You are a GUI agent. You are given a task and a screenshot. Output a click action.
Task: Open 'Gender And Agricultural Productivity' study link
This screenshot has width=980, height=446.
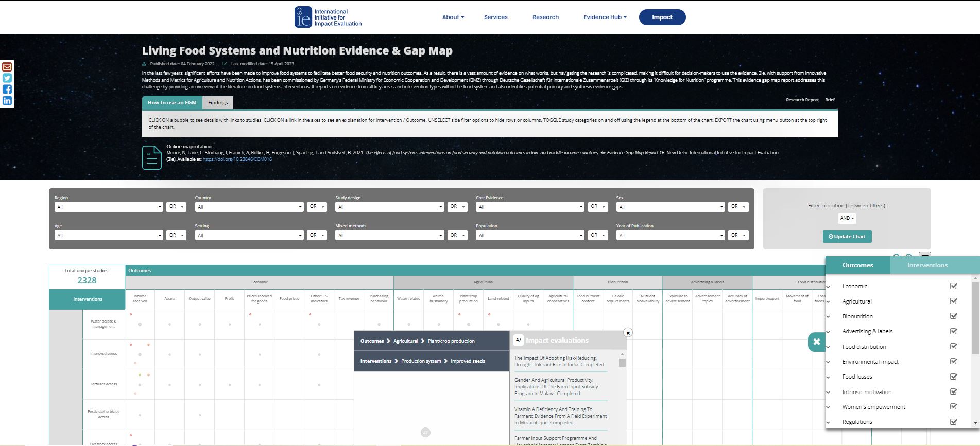point(556,387)
